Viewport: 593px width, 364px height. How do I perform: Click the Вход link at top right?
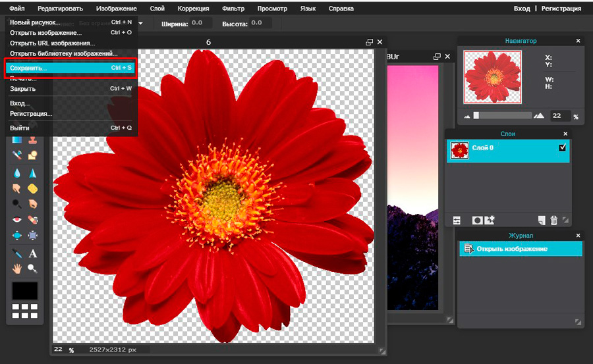521,9
